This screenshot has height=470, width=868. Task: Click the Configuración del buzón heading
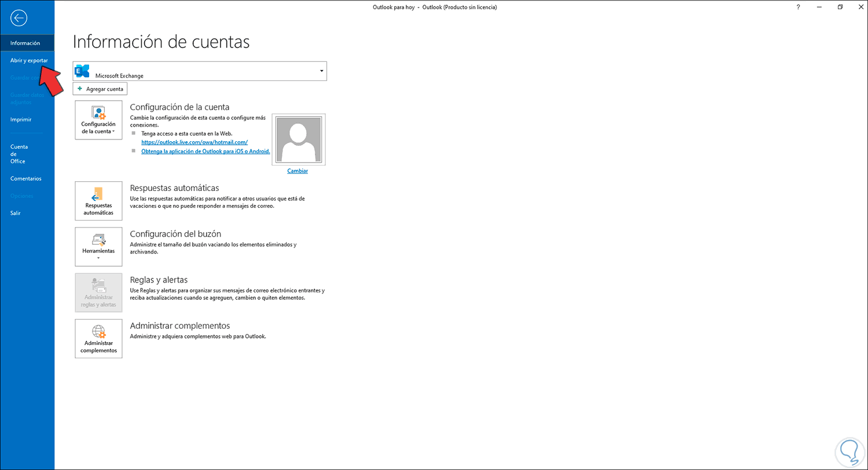(x=176, y=234)
